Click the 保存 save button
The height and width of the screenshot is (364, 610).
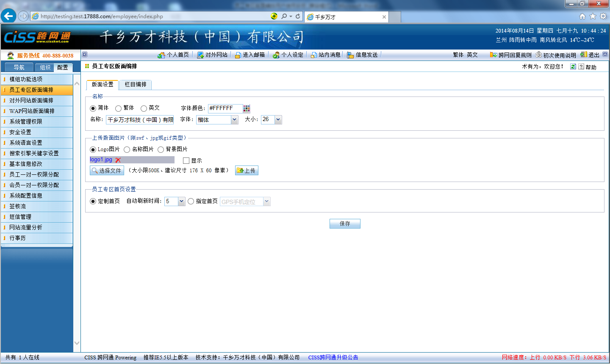pyautogui.click(x=345, y=223)
